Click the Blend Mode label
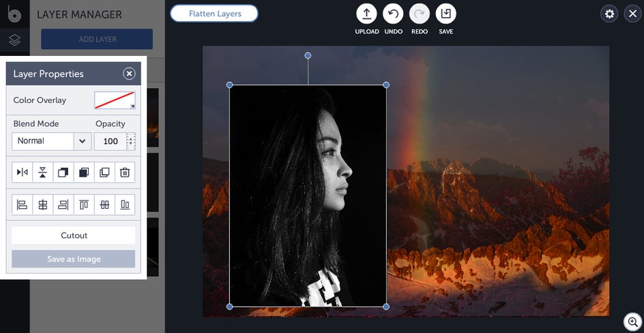This screenshot has width=644, height=333. [x=36, y=124]
